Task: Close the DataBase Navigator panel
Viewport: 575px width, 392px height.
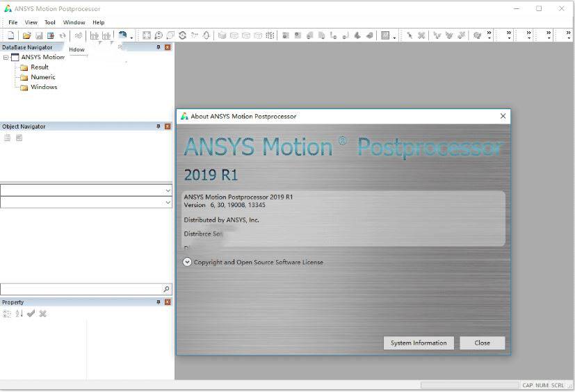Action: (168, 47)
